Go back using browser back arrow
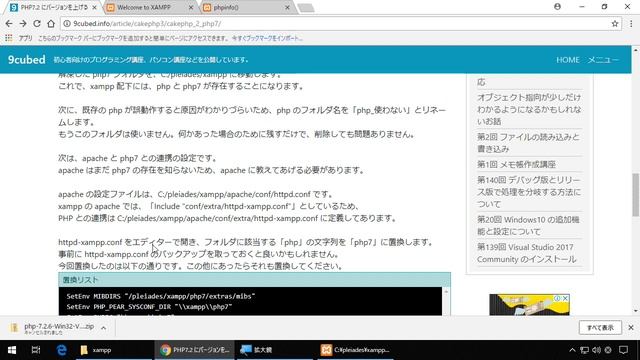Screen dimensions: 640x360 (9, 24)
